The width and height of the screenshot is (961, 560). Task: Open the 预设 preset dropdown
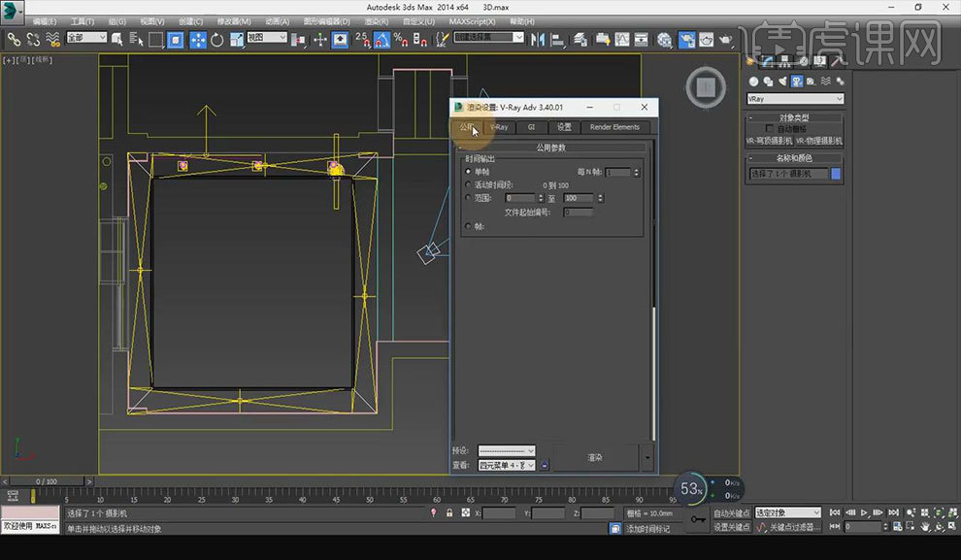507,451
